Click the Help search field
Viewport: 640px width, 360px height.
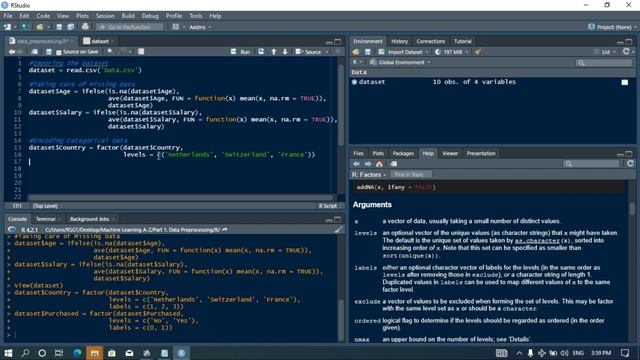pyautogui.click(x=591, y=164)
